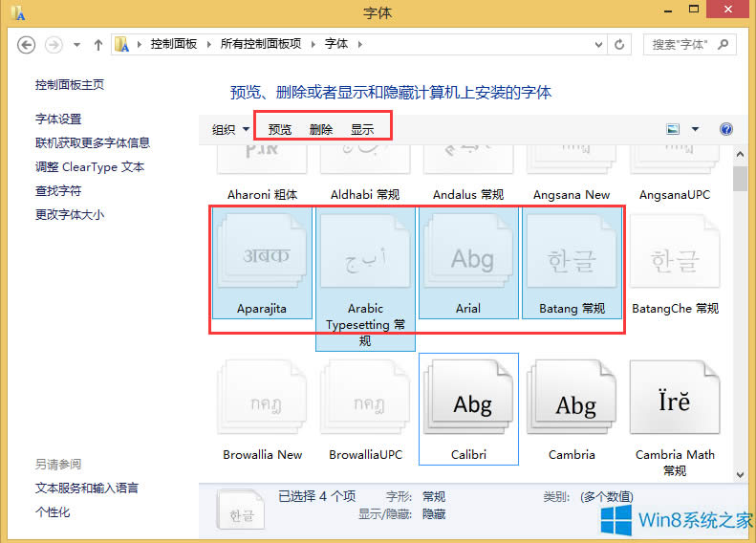The image size is (756, 543).
Task: Expand arrow after 所有控制面板项
Action: (313, 44)
